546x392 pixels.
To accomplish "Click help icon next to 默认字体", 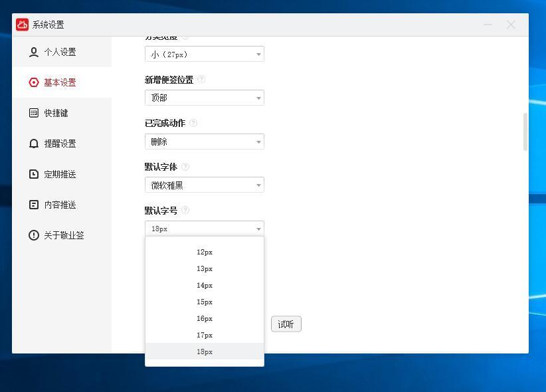I will click(x=186, y=167).
